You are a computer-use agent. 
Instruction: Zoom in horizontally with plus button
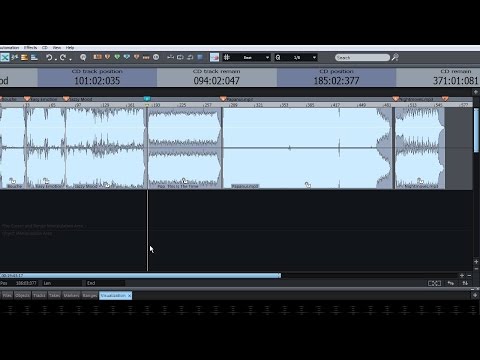tap(462, 276)
